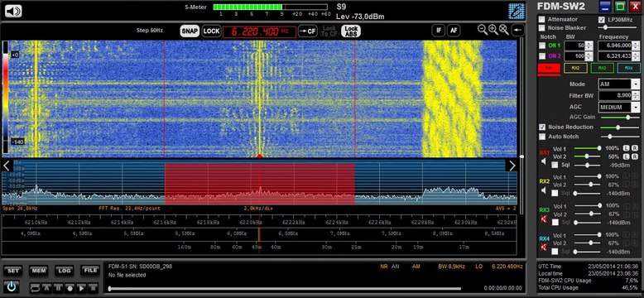Toggle RX1 Vol 1 left channel L
Viewport: 644px width, 298px height.
(x=627, y=148)
